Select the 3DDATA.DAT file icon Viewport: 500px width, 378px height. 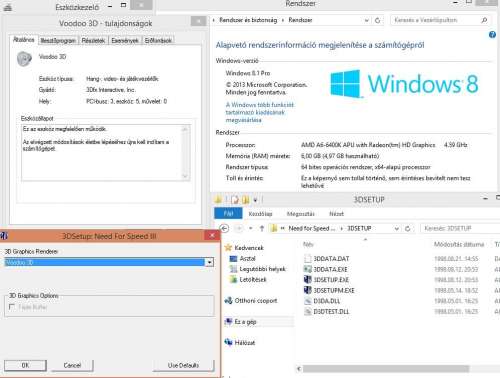(x=307, y=258)
